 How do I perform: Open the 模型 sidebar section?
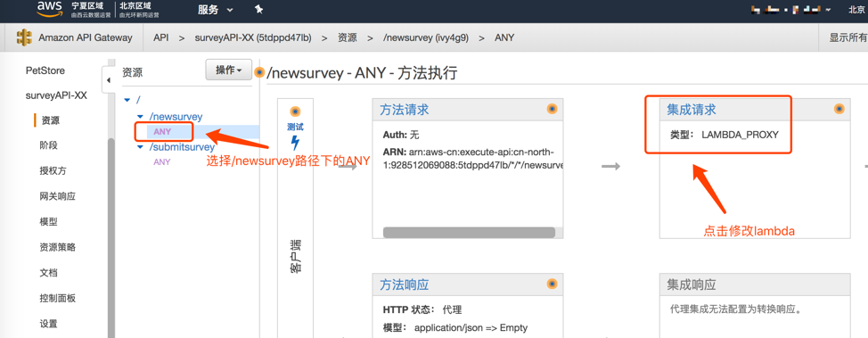[x=49, y=222]
